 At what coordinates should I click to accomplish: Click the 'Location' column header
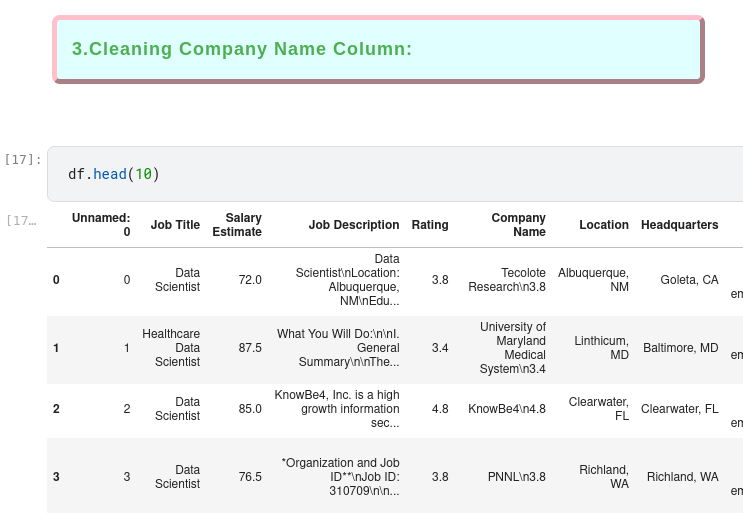[x=604, y=225]
